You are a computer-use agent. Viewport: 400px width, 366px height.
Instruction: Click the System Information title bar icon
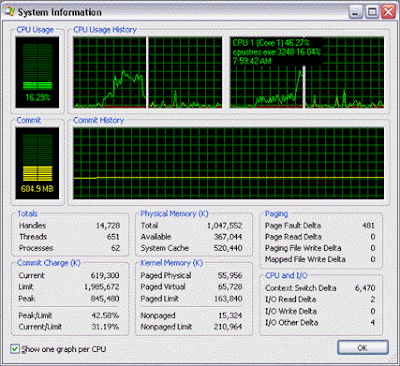[10, 12]
